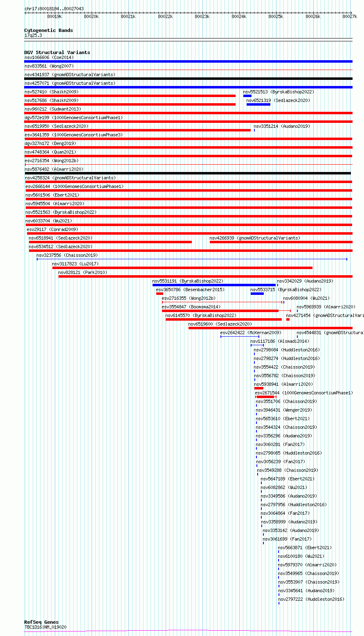Screen dimensions: 364x636
Task: Select nsv3946431 (Wenger2019) label
Action: [x=284, y=410]
